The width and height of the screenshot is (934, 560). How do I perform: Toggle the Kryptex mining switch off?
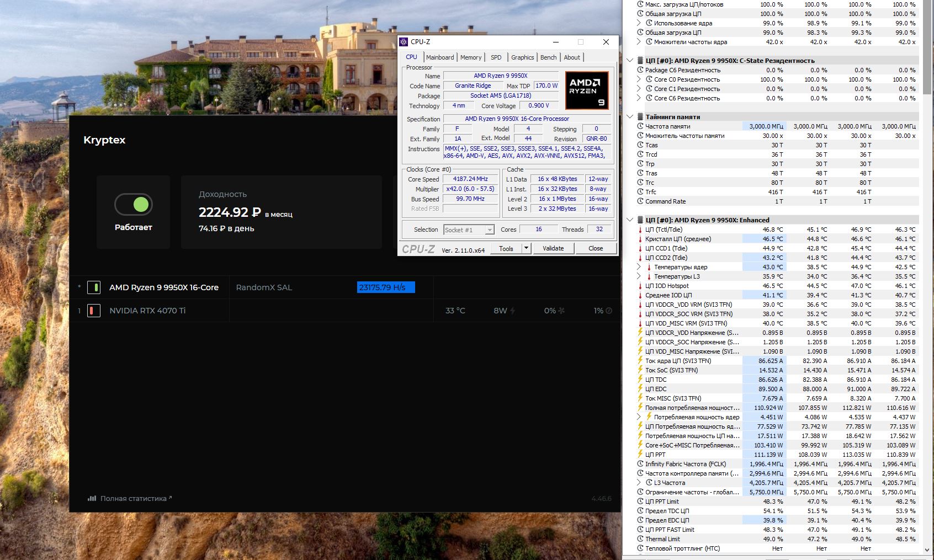click(x=133, y=205)
